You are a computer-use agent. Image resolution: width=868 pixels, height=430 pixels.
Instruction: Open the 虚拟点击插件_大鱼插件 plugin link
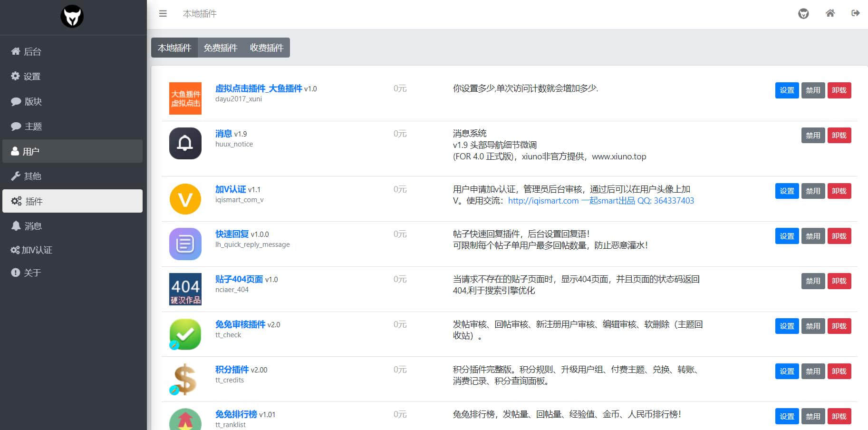coord(259,88)
